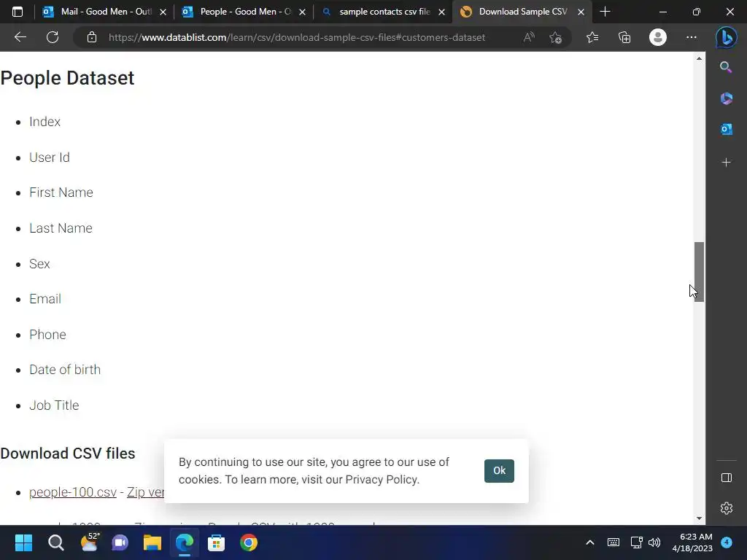Click the 'Job Title' list item

(54, 405)
